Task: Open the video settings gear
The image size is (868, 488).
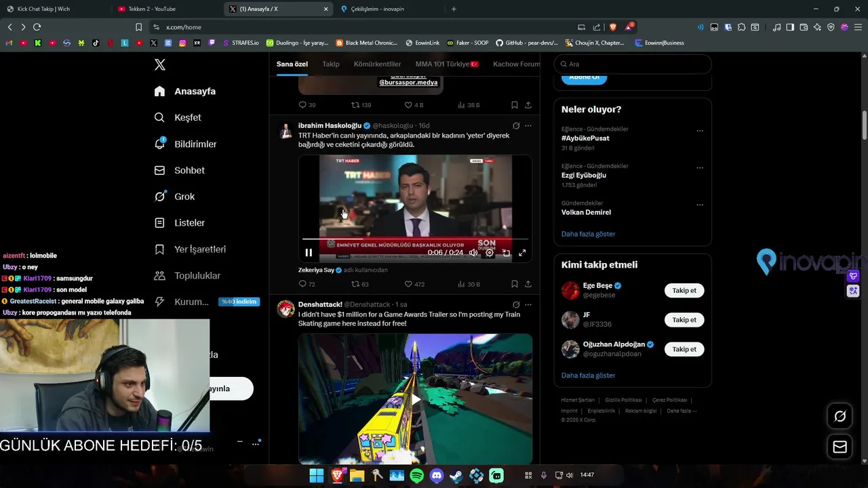Action: [x=490, y=253]
